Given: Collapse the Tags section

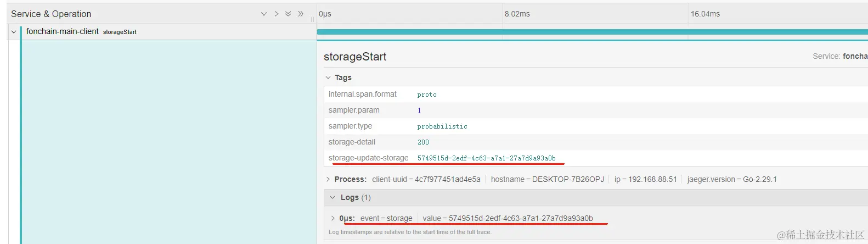Looking at the screenshot, I should pos(328,77).
